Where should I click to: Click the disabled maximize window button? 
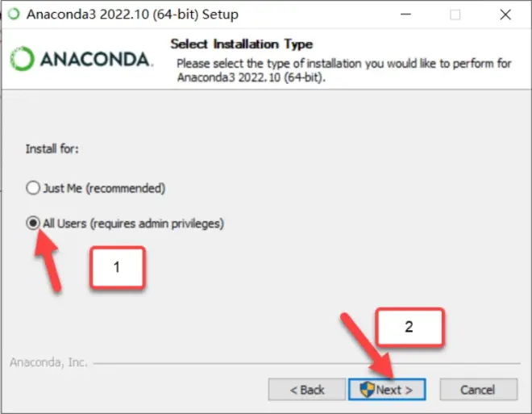[x=455, y=15]
